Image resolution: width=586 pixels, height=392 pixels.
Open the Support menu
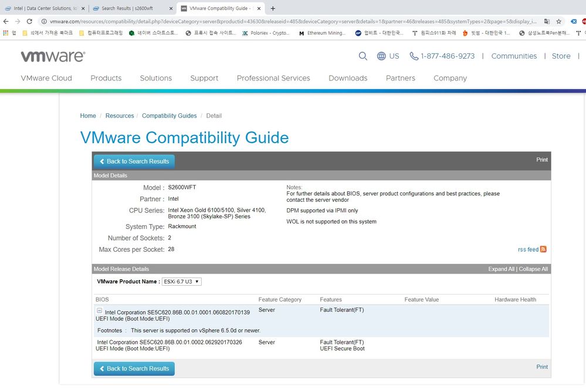[204, 78]
